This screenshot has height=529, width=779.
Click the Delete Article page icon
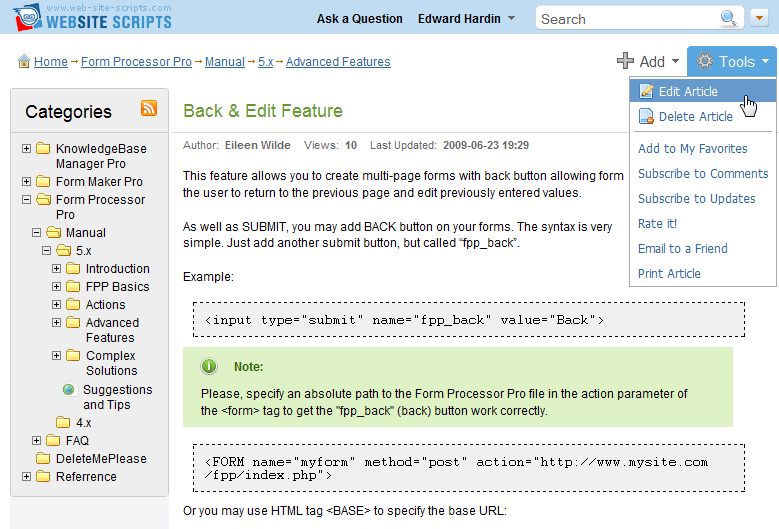(x=646, y=116)
